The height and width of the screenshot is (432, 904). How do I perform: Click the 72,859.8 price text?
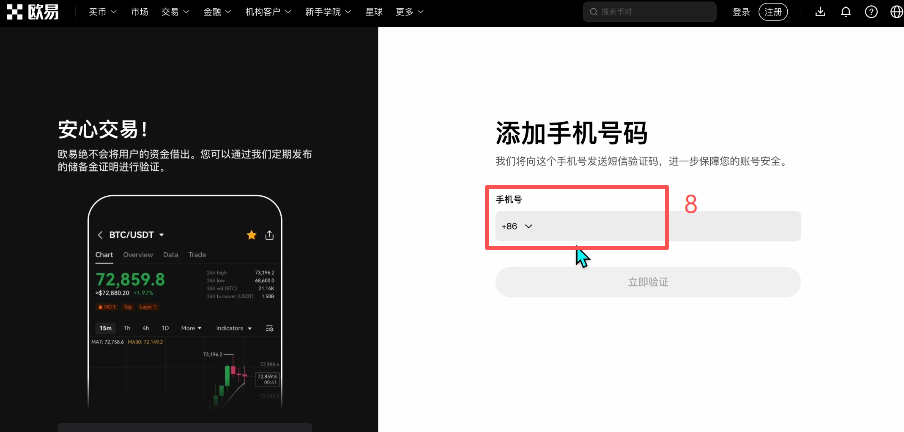[130, 279]
